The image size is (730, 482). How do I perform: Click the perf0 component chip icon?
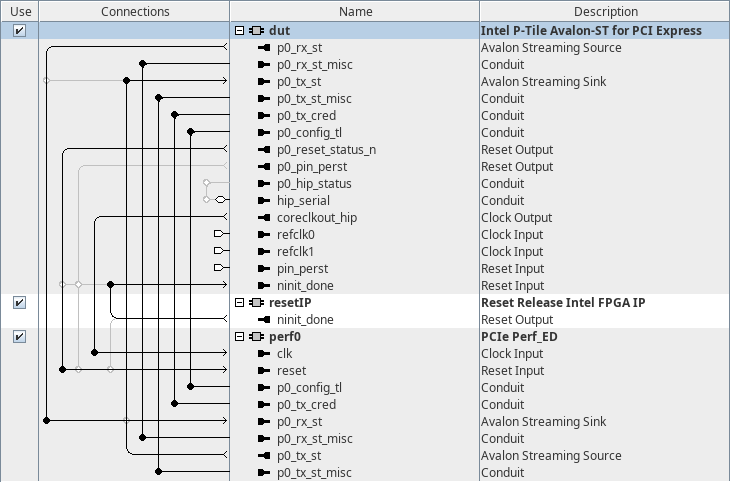(256, 337)
